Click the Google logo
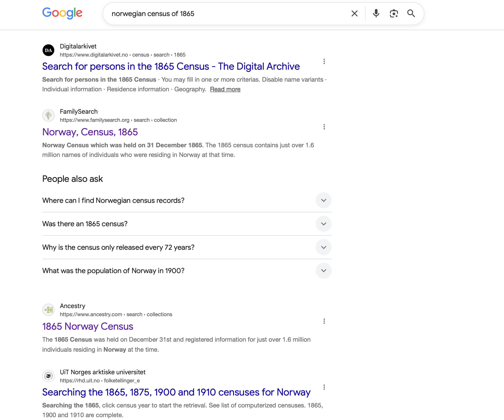Viewport: 504px width, 420px height. 62,13
